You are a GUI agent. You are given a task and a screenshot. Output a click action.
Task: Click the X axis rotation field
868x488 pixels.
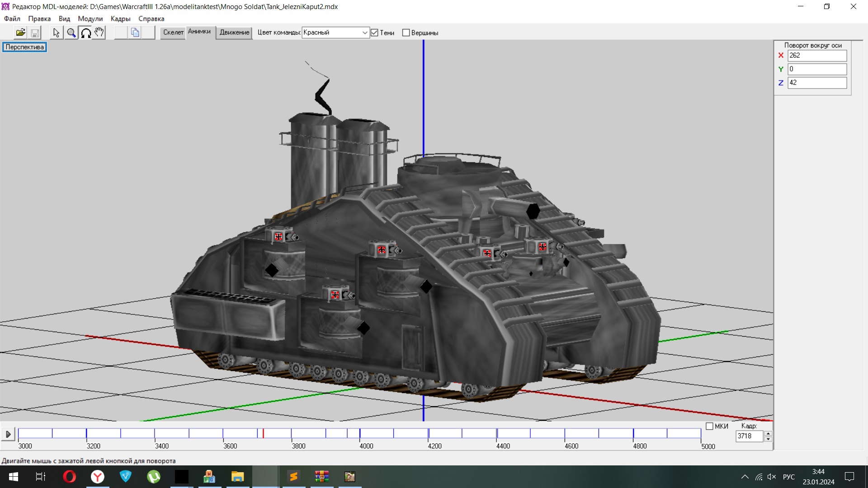pos(816,55)
